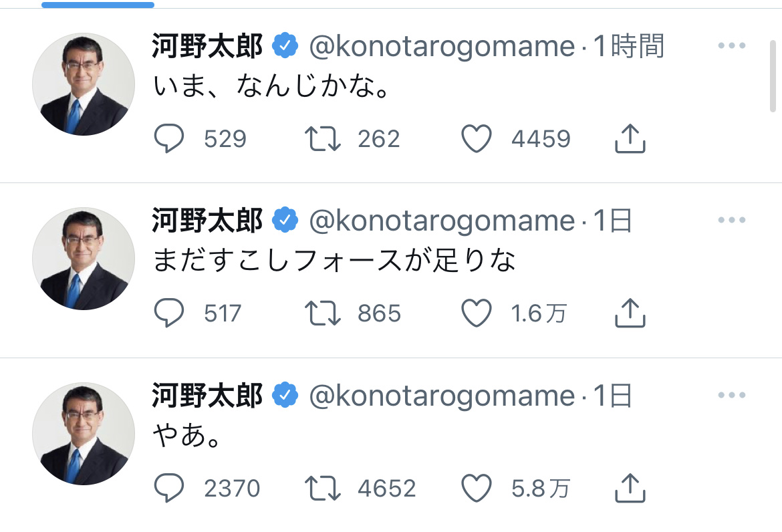
Task: Like the やあ。 tweet
Action: pyautogui.click(x=477, y=488)
